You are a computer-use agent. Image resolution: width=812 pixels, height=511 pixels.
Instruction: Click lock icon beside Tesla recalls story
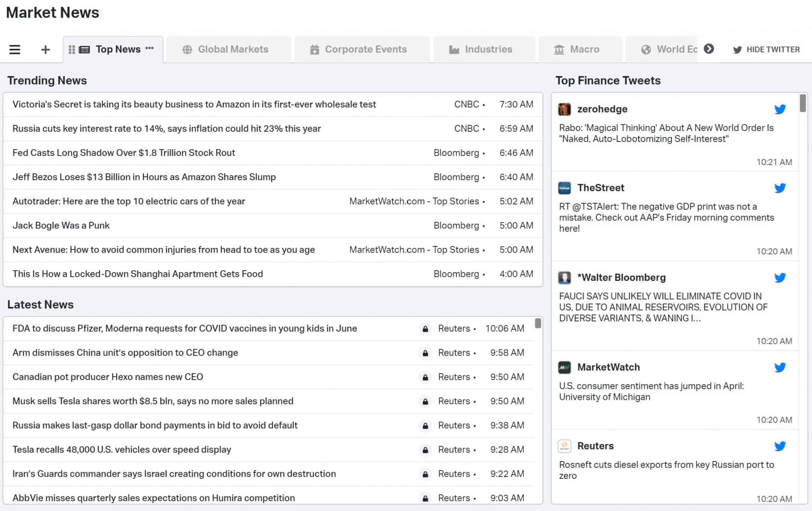[425, 450]
